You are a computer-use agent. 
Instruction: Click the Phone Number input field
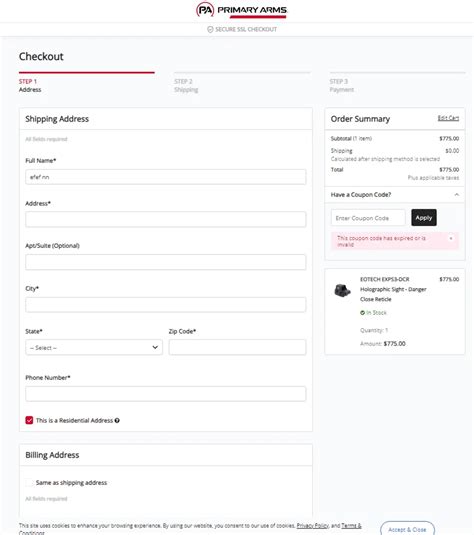(166, 394)
